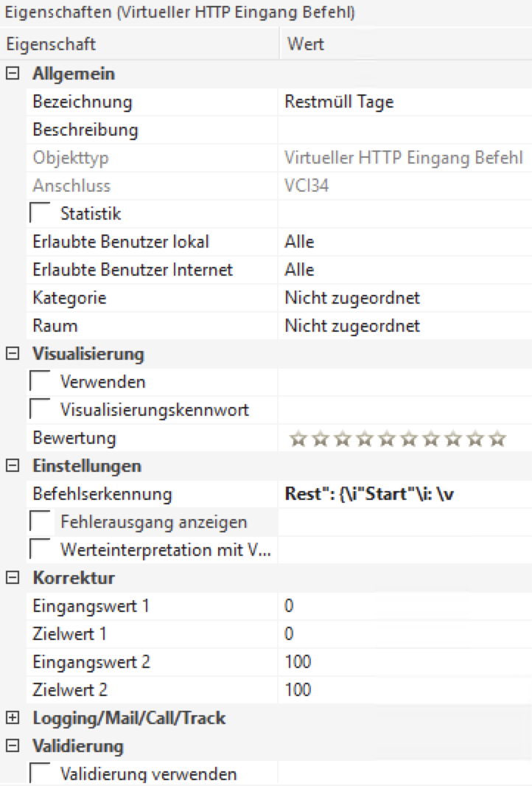The width and height of the screenshot is (532, 786).
Task: Open the Raum value Nicht zugeordnet
Action: [x=404, y=326]
